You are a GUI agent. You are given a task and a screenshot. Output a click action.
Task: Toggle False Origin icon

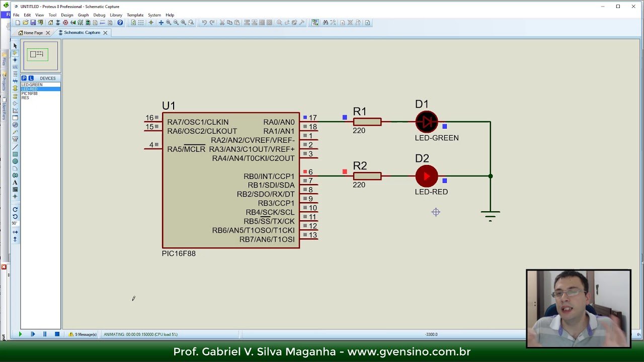[x=151, y=23]
